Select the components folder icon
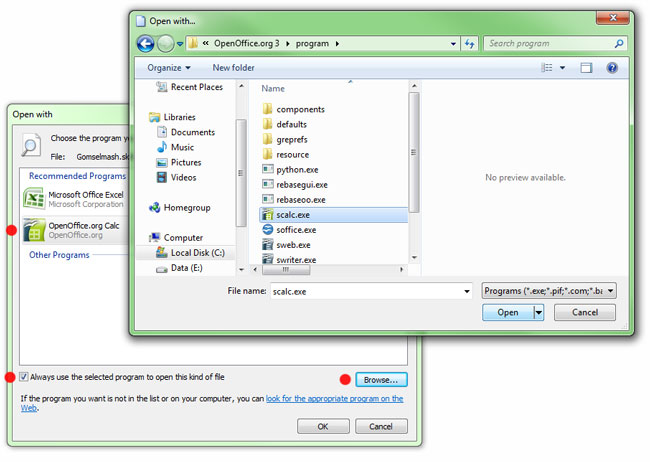Screen dimensions: 650x462 click(x=268, y=109)
